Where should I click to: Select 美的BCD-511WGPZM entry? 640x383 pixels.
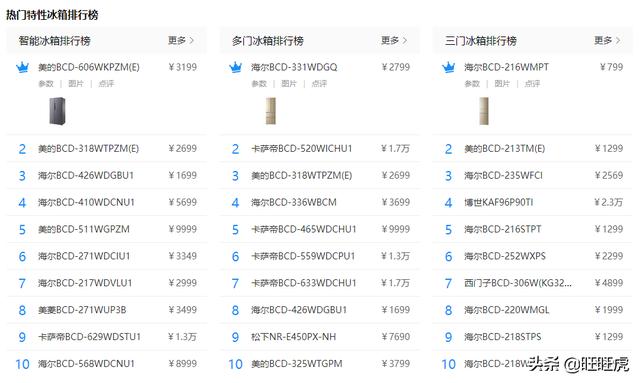point(84,229)
